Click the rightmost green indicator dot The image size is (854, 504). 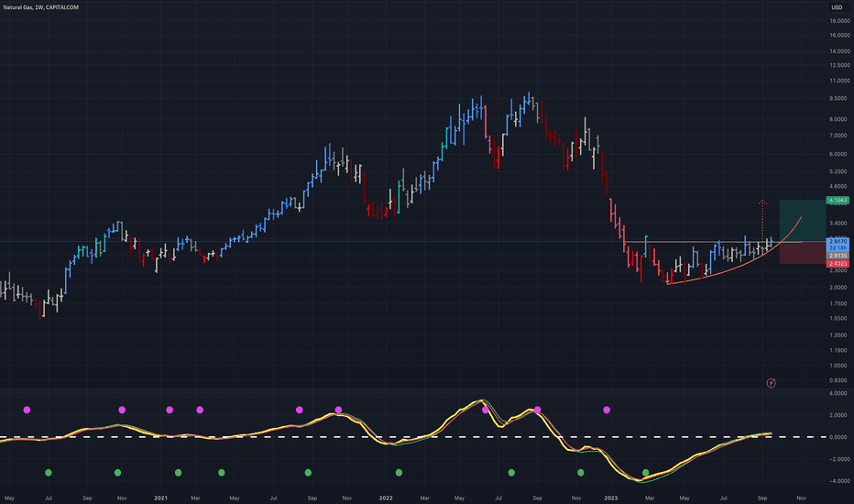645,473
